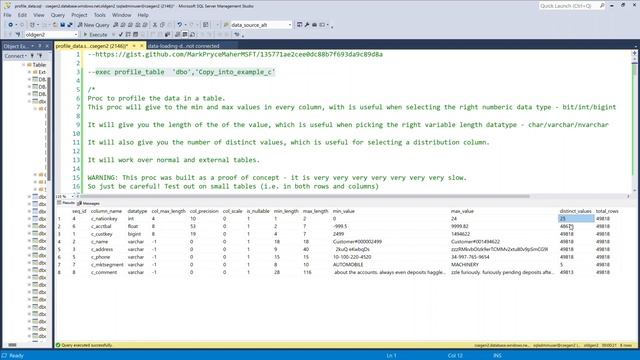The height and width of the screenshot is (360, 640).
Task: Click the MACHINERY max_value cell
Action: click(x=464, y=264)
